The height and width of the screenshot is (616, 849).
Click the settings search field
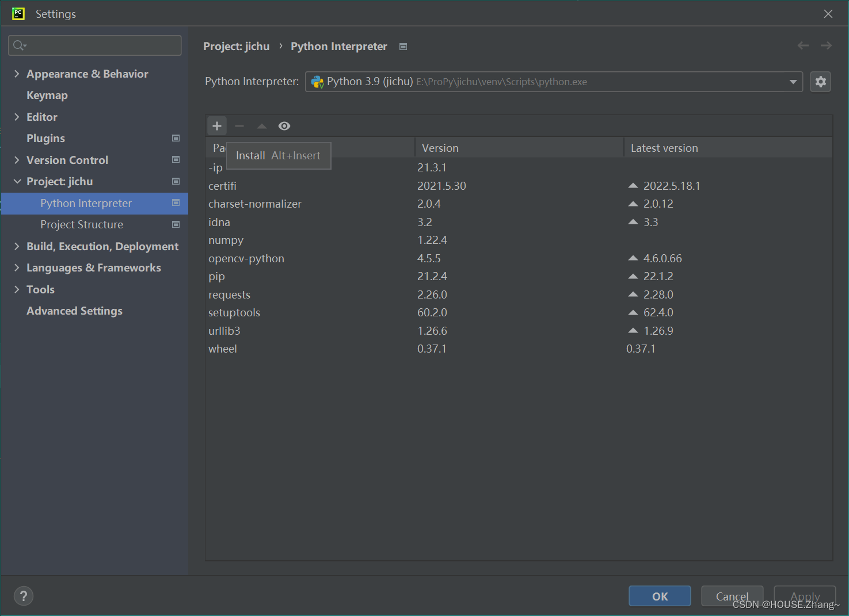tap(95, 45)
